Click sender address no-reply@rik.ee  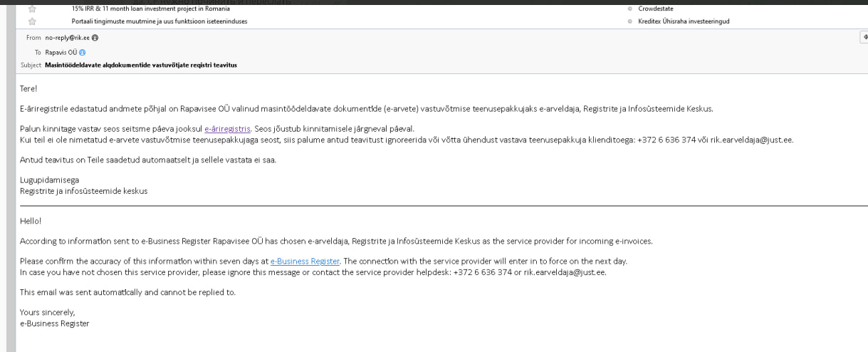(68, 38)
